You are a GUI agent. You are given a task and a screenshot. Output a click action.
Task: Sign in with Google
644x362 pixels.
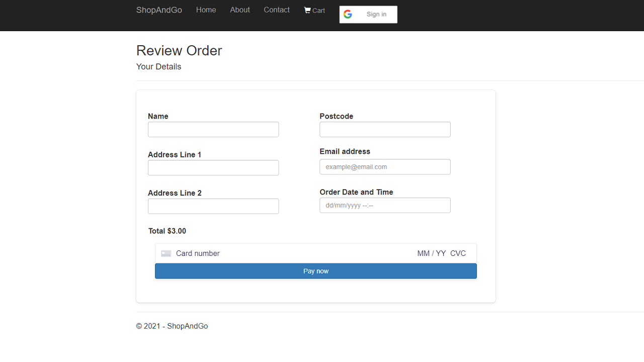coord(377,14)
